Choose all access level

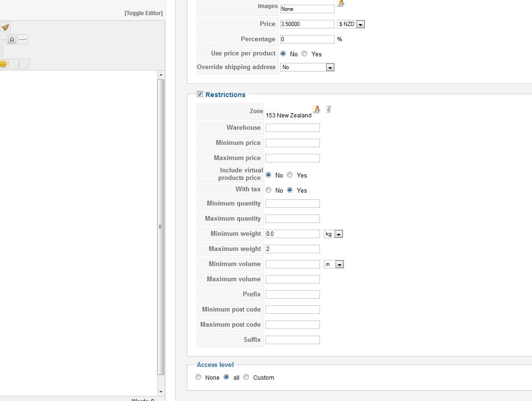[226, 377]
